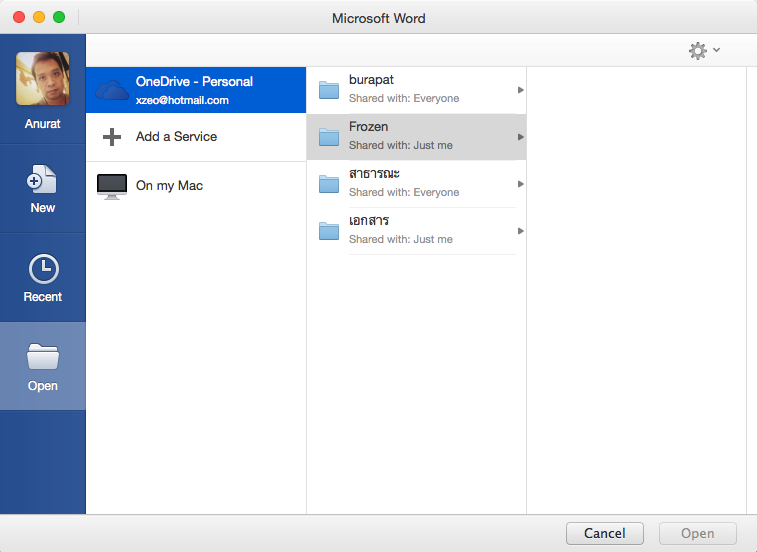Zoom the window with green button
757x552 pixels.
point(59,17)
